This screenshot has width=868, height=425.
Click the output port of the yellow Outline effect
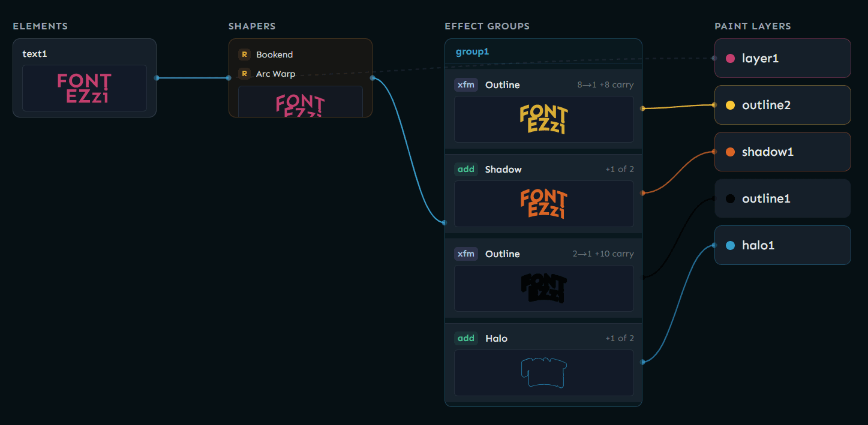pyautogui.click(x=642, y=108)
